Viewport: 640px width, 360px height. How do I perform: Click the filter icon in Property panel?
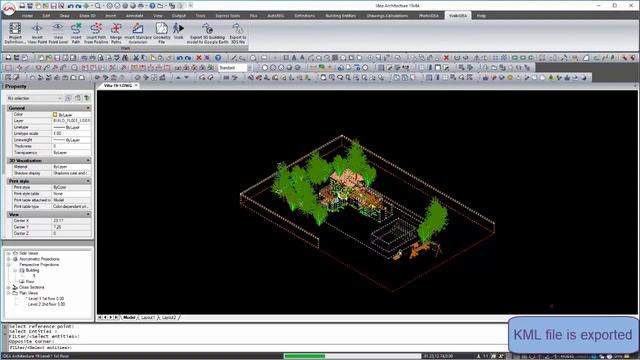click(87, 98)
